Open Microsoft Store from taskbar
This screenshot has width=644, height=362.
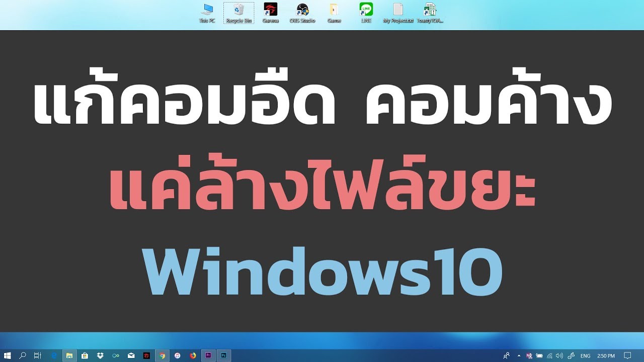tap(85, 355)
